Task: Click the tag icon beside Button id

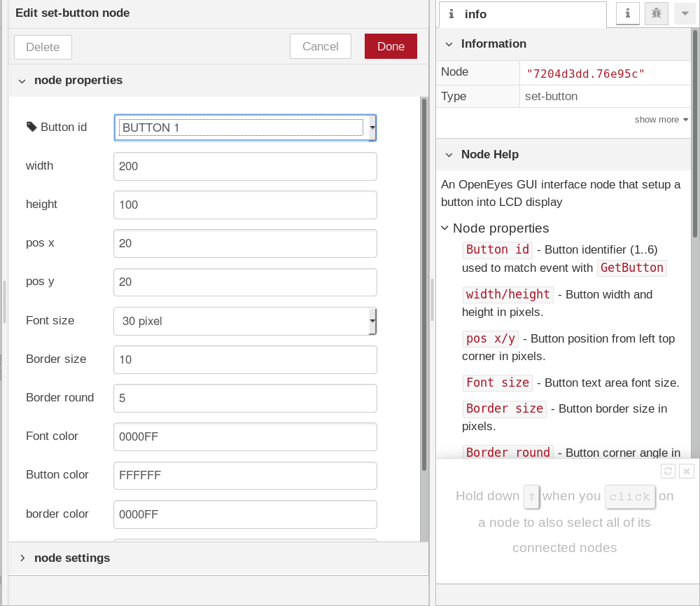Action: coord(31,127)
